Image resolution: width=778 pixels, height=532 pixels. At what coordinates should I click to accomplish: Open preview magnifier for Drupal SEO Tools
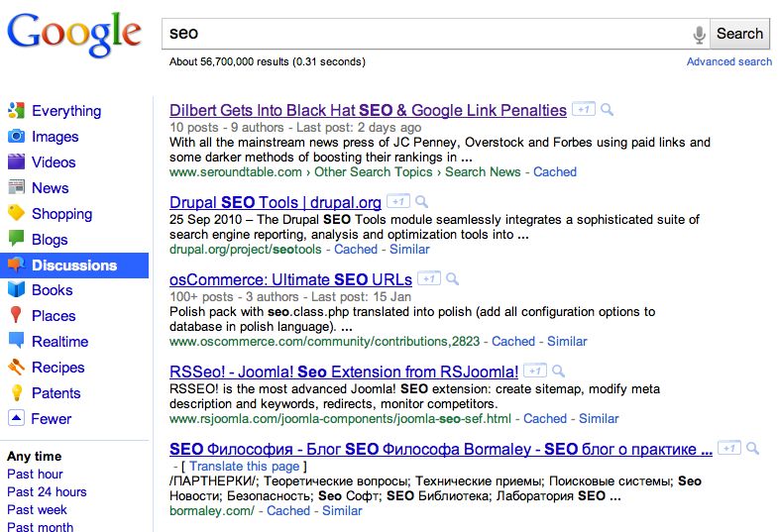pos(422,202)
